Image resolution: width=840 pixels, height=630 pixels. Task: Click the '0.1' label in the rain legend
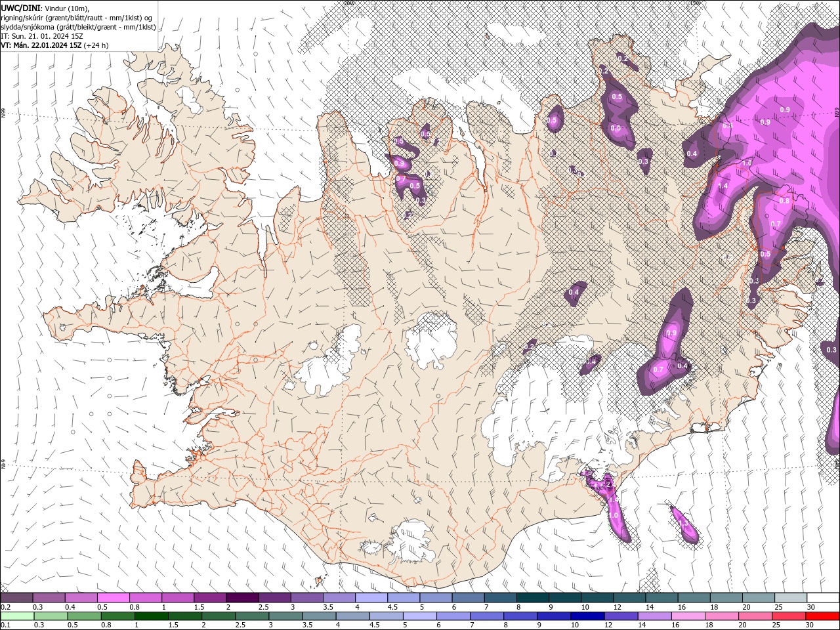(5, 625)
